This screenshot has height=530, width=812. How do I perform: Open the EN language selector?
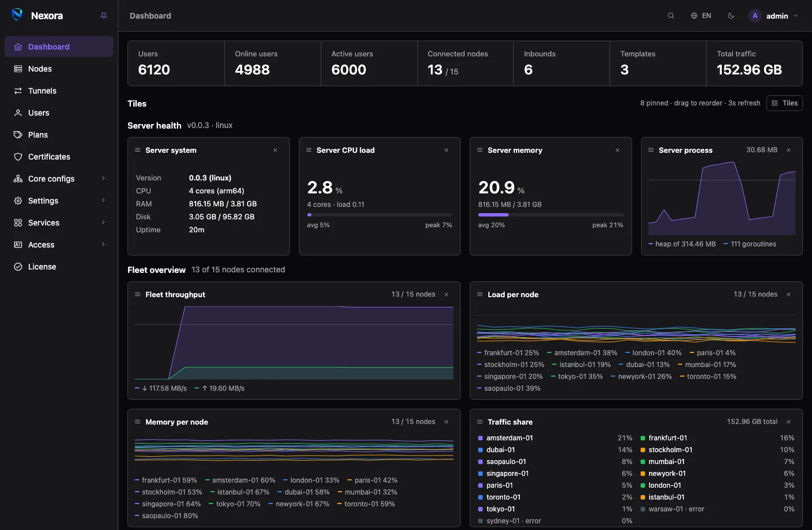[x=701, y=16]
